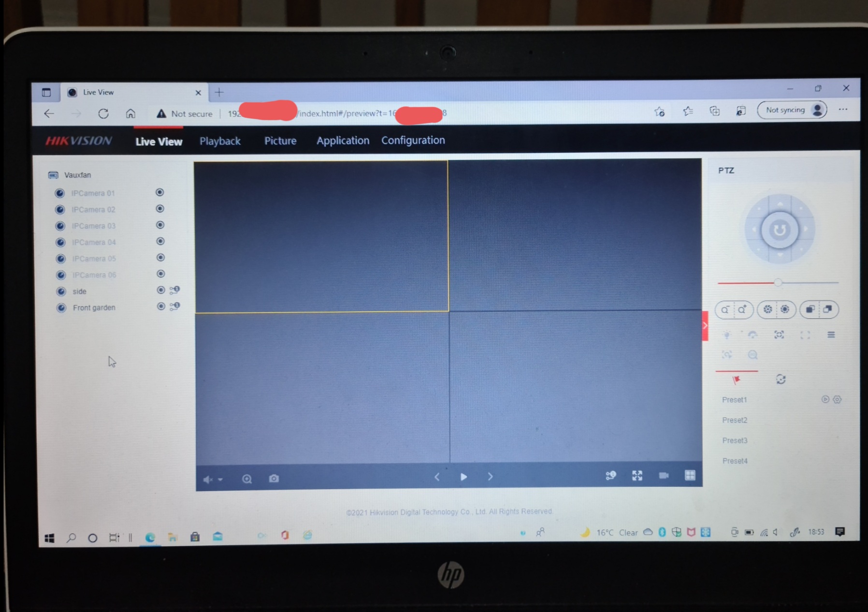Collapse the PTZ panel with red arrow
The image size is (868, 612).
coord(705,326)
